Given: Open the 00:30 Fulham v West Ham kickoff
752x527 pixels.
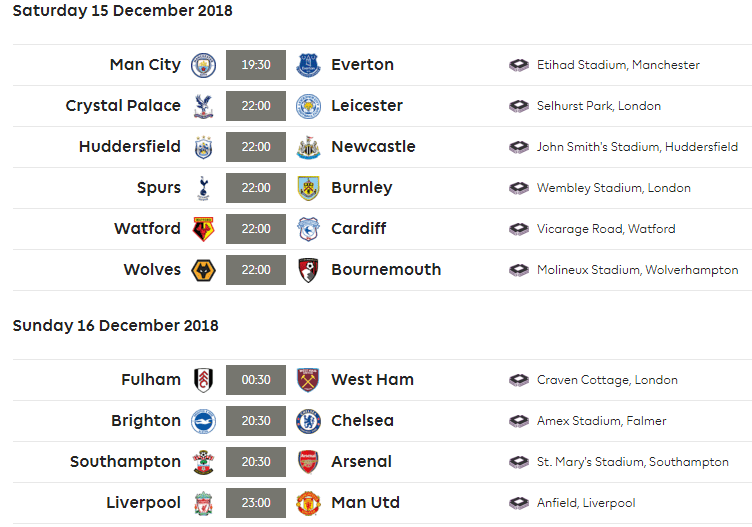Looking at the screenshot, I should pyautogui.click(x=256, y=380).
